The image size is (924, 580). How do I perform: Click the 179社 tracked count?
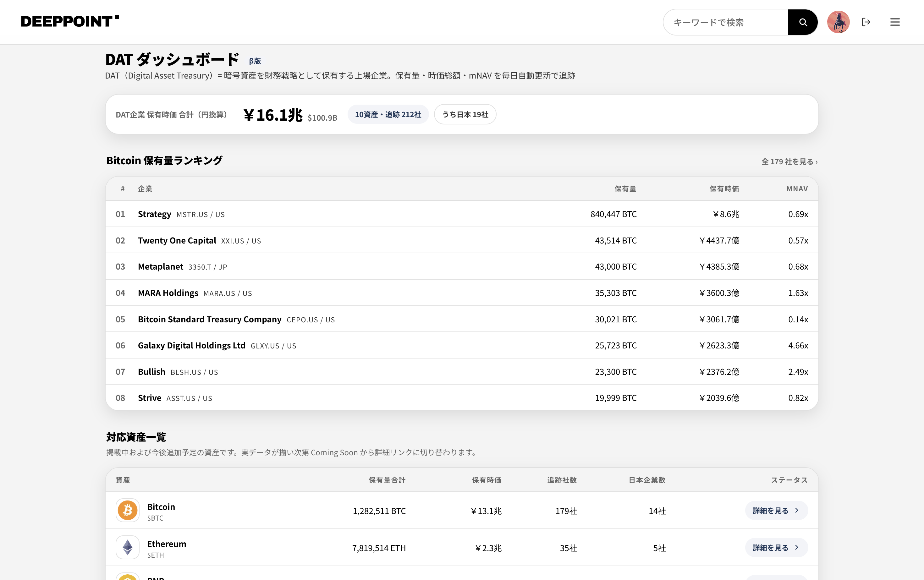click(566, 511)
